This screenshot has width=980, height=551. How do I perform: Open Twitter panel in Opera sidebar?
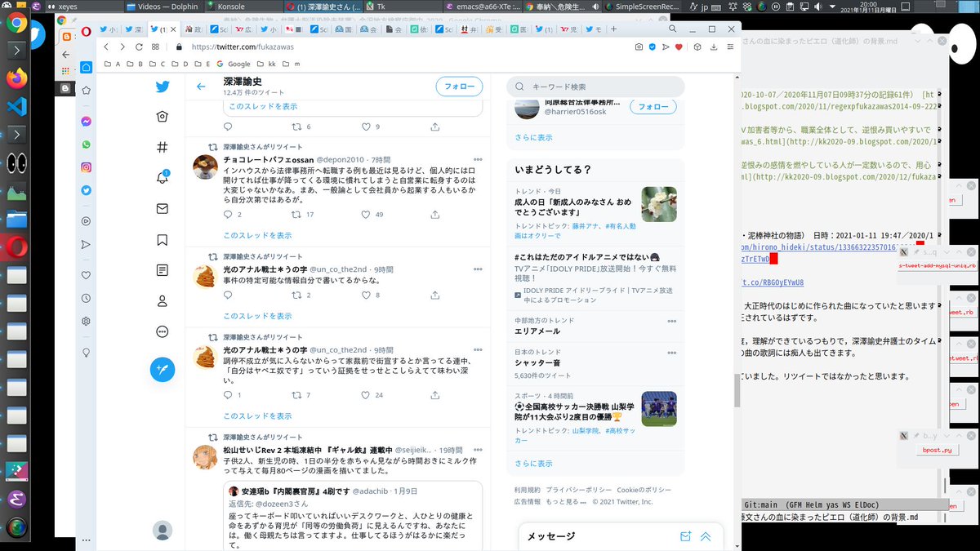click(x=86, y=190)
